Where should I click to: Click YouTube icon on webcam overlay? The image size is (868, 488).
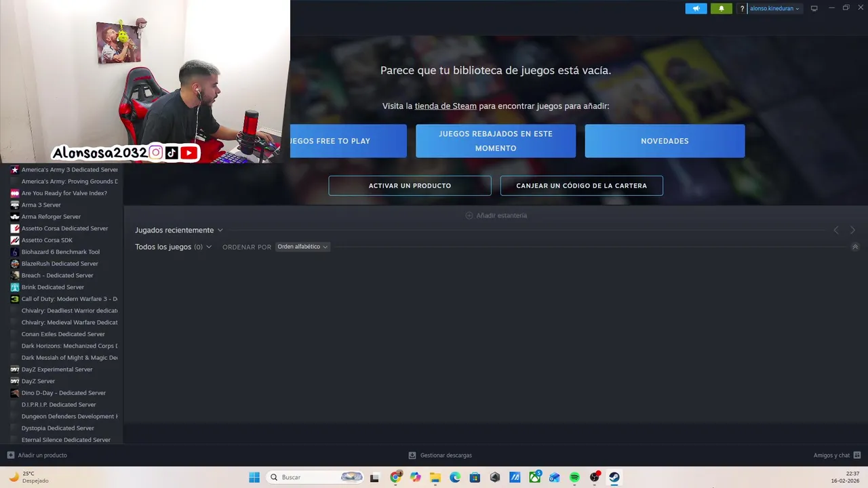(x=189, y=152)
